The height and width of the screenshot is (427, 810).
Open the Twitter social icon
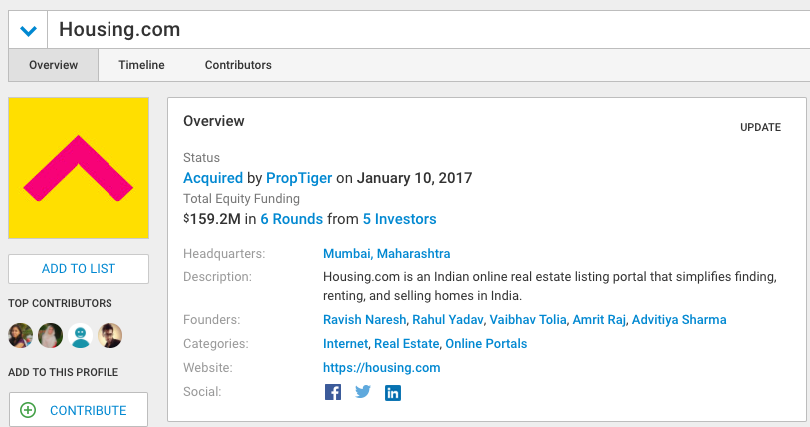(x=363, y=393)
